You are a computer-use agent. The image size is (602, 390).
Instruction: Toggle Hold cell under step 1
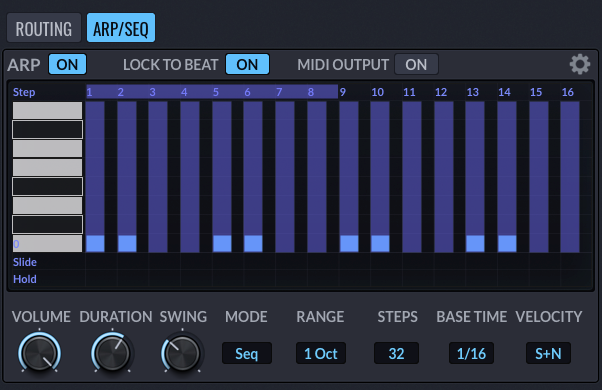click(101, 279)
